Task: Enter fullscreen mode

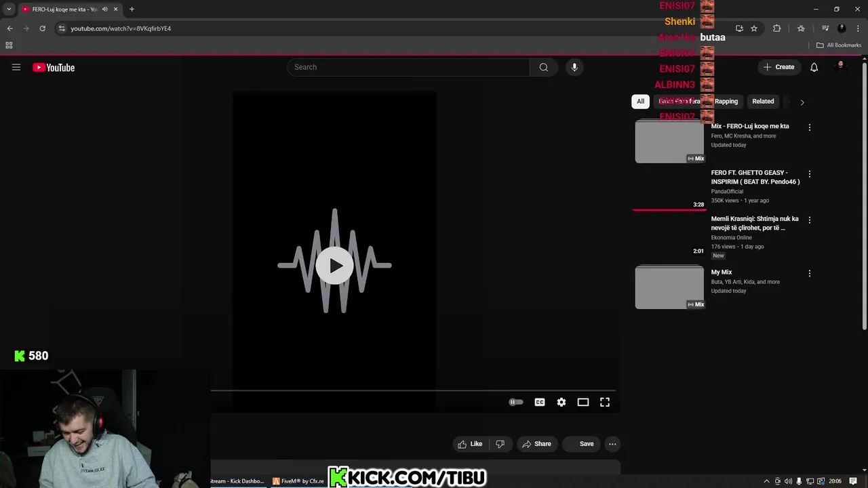Action: tap(605, 402)
